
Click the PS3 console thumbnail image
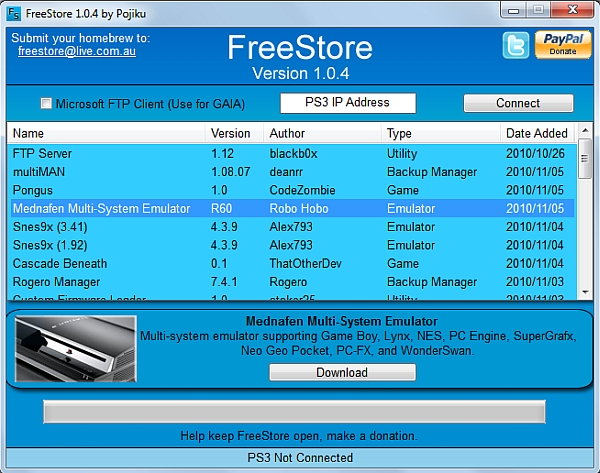tap(76, 349)
